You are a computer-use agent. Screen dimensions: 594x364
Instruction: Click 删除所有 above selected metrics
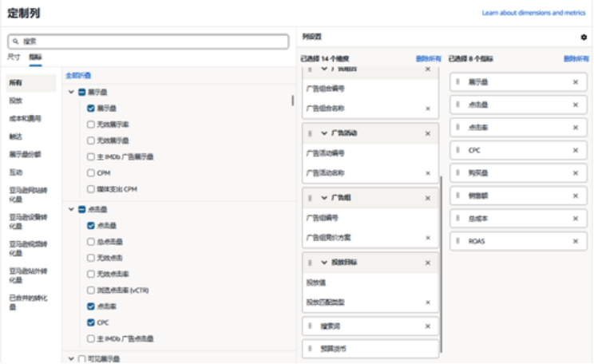[576, 59]
